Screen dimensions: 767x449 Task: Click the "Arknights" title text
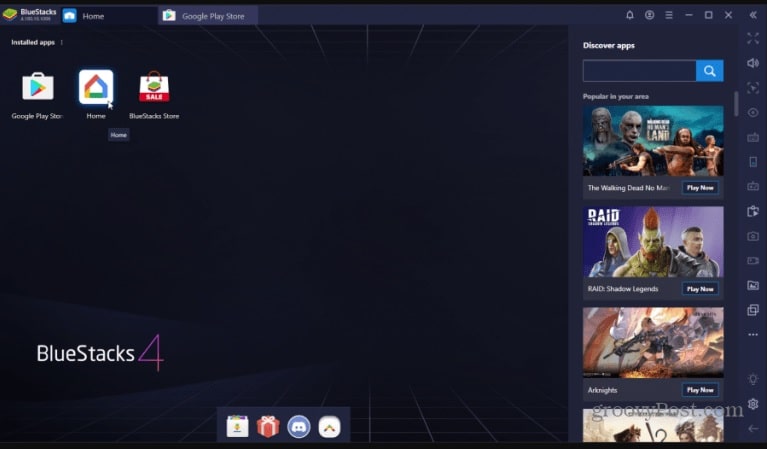coord(602,390)
